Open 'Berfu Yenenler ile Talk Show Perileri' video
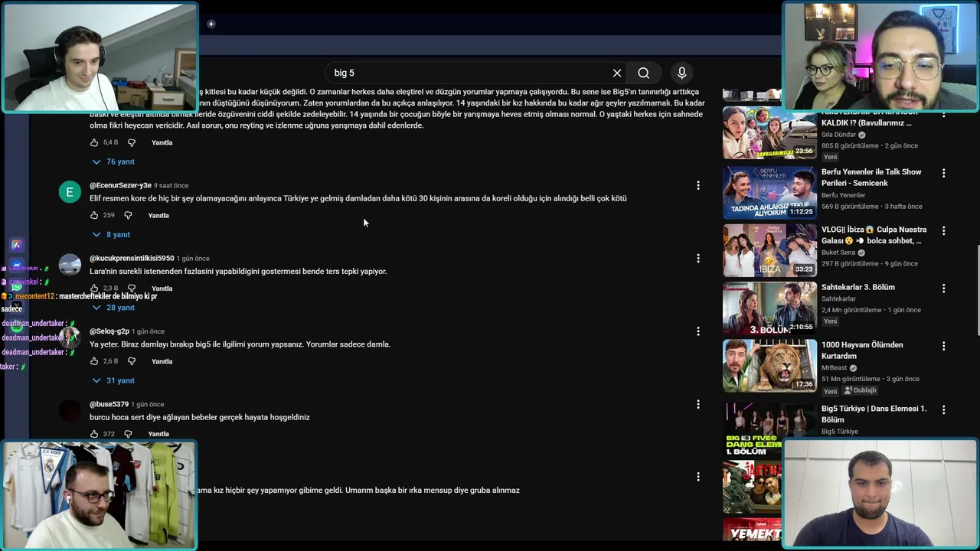 pyautogui.click(x=871, y=178)
